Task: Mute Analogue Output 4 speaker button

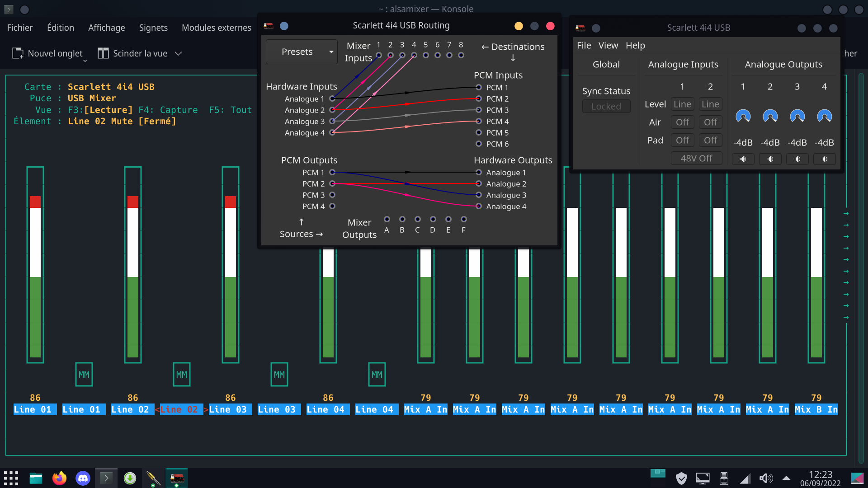Action: click(x=824, y=159)
